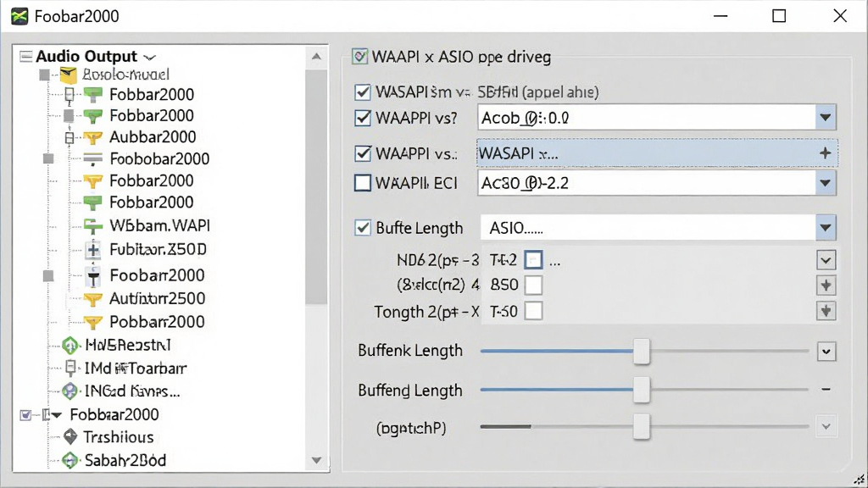
Task: Toggle the gray box beside Foobobar2000
Action: tap(48, 158)
